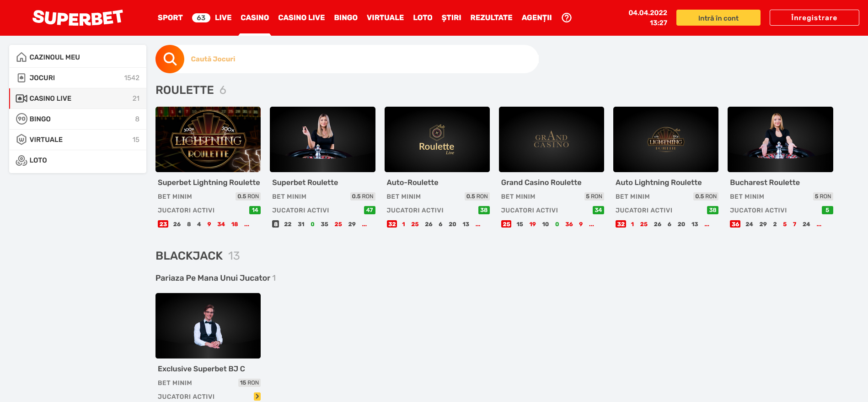868x402 pixels.
Task: Click the 63 live events badge
Action: pyautogui.click(x=201, y=18)
